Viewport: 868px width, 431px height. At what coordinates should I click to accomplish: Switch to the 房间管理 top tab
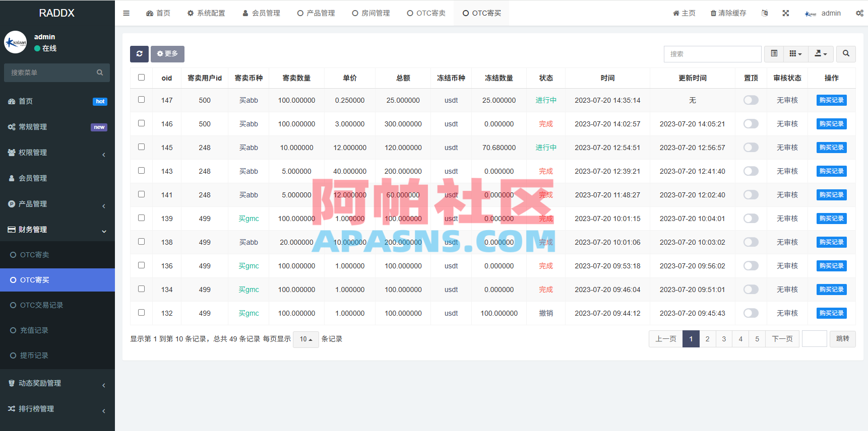pos(371,13)
